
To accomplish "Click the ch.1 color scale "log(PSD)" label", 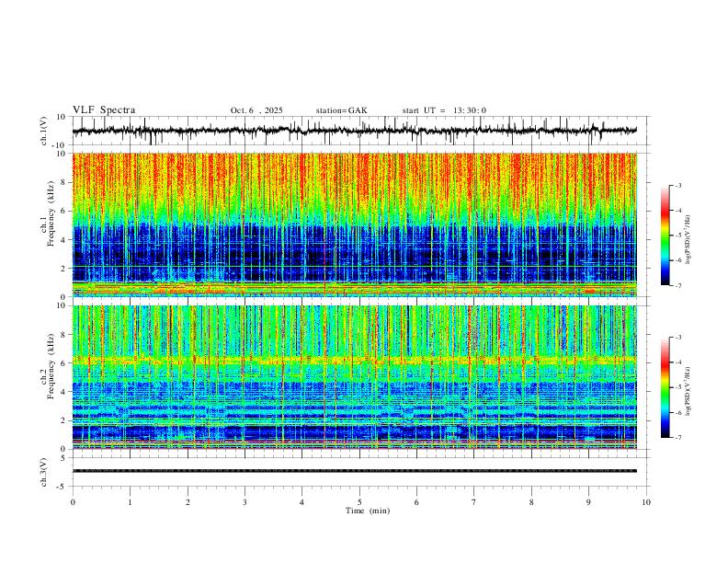I will coord(688,239).
